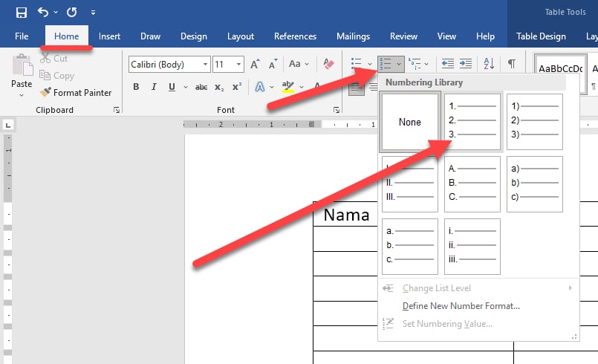Toggle Strikethrough text formatting
The width and height of the screenshot is (598, 364).
pos(201,87)
